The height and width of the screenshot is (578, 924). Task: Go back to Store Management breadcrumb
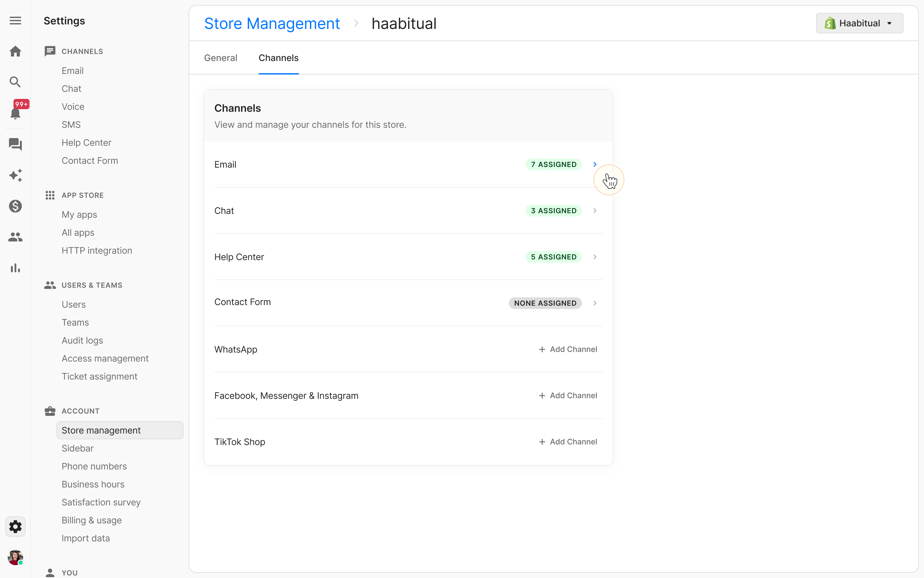coord(272,23)
